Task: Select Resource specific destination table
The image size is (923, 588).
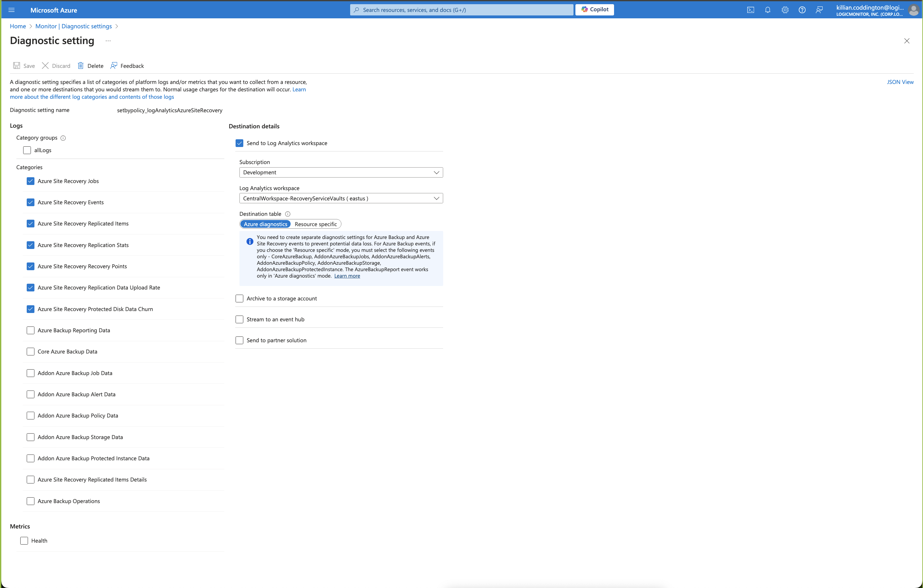Action: [315, 224]
